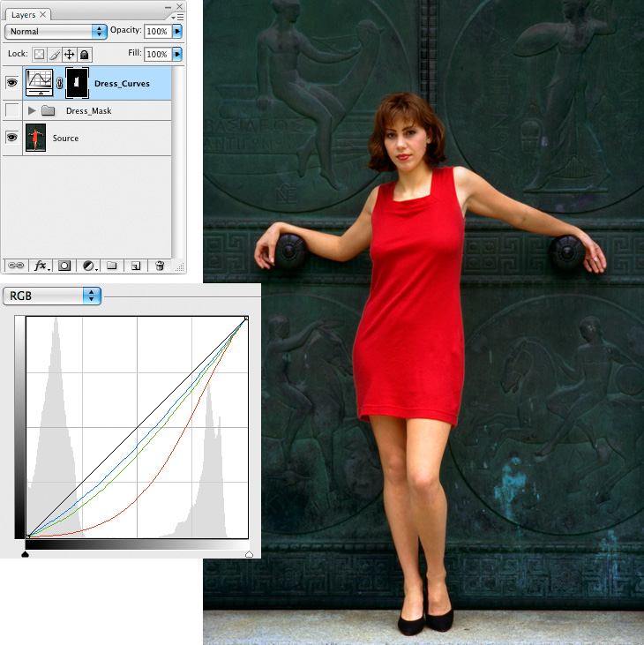Click the link layers icon

point(18,265)
